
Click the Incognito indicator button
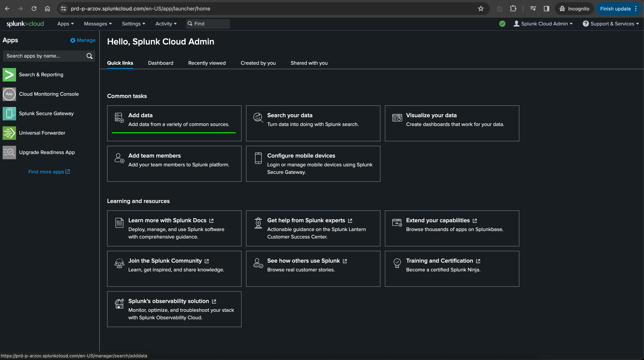click(574, 9)
